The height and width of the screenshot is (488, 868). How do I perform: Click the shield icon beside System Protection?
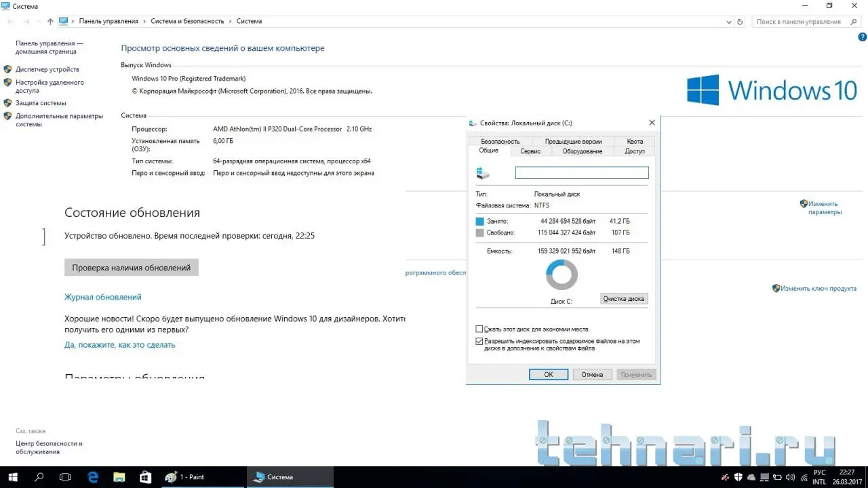[7, 103]
